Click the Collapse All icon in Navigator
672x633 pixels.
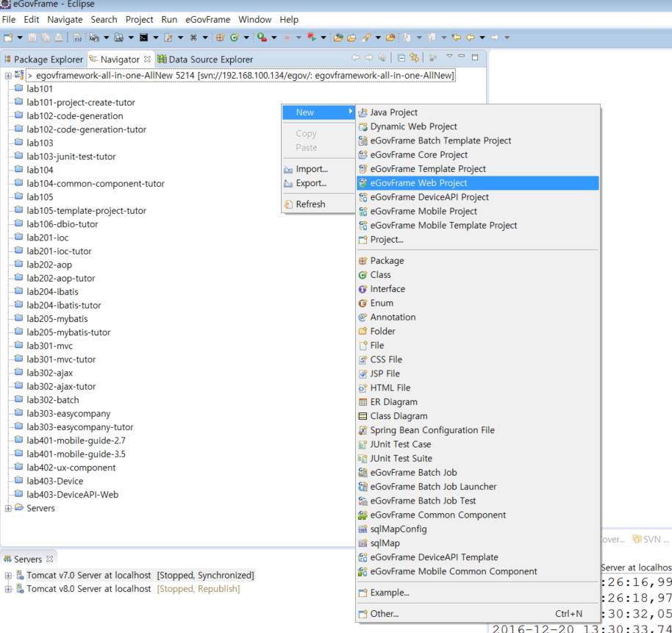pyautogui.click(x=401, y=58)
